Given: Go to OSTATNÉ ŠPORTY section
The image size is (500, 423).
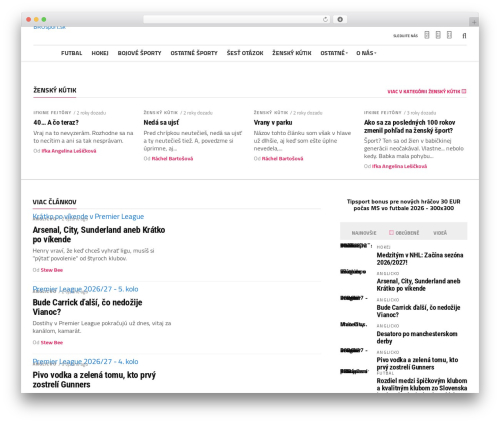Looking at the screenshot, I should click(194, 53).
